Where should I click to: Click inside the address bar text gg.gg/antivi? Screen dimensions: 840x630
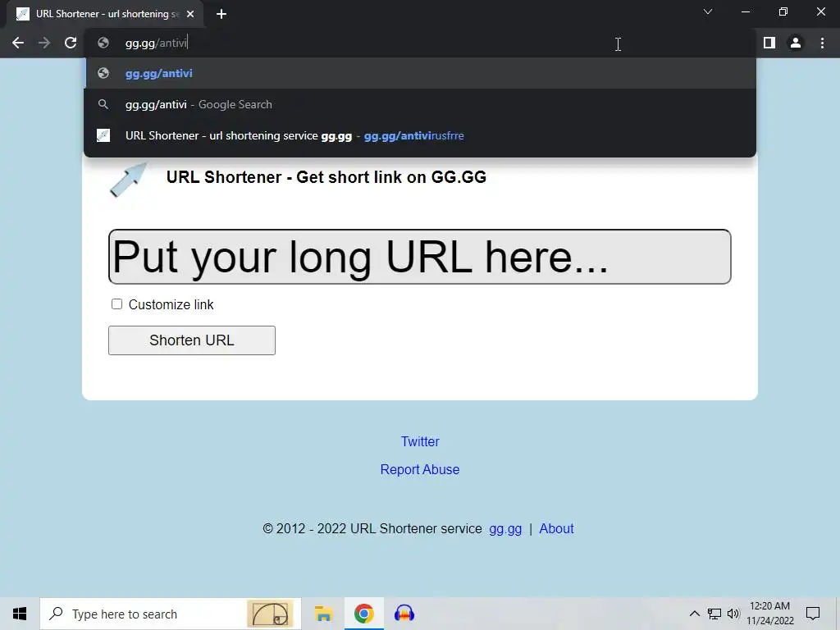pyautogui.click(x=156, y=43)
